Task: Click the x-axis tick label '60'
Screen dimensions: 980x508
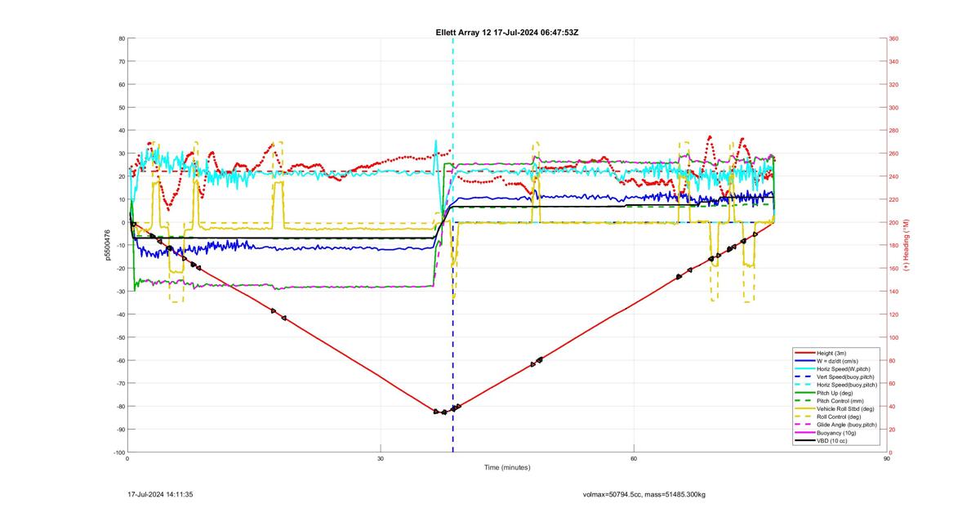Action: 634,458
